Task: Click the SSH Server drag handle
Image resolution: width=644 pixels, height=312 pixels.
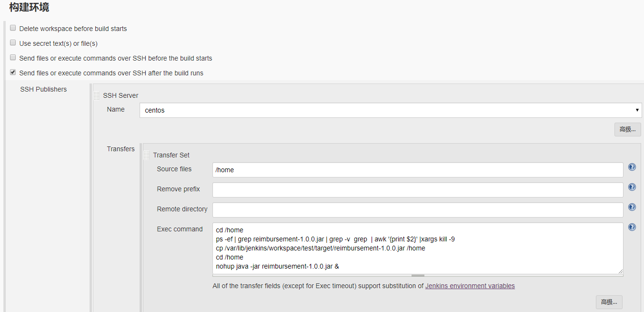Action: [x=97, y=95]
